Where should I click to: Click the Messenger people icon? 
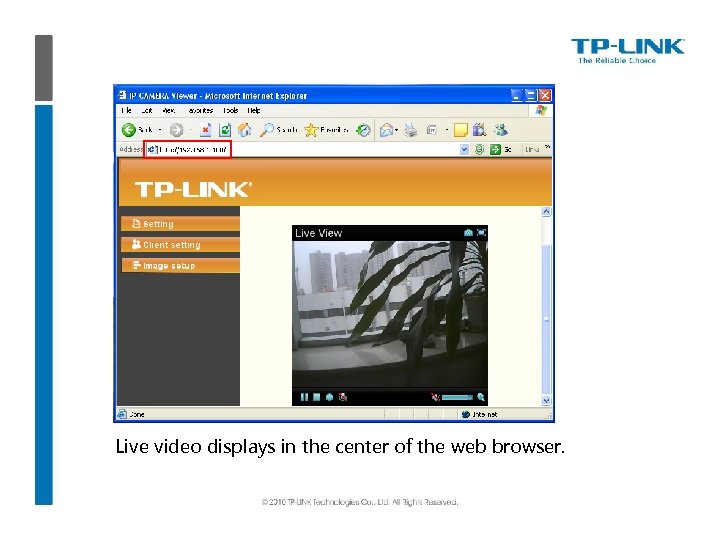(x=501, y=130)
